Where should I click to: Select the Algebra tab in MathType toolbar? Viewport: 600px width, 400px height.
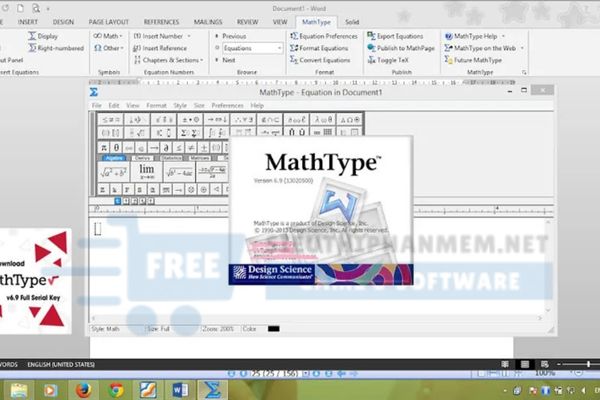point(114,158)
